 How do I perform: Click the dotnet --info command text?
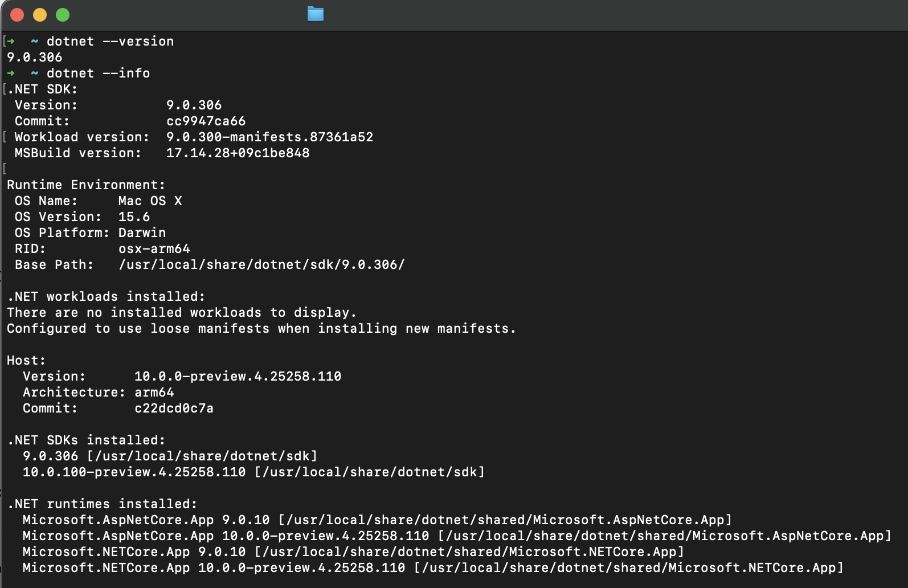click(x=98, y=73)
